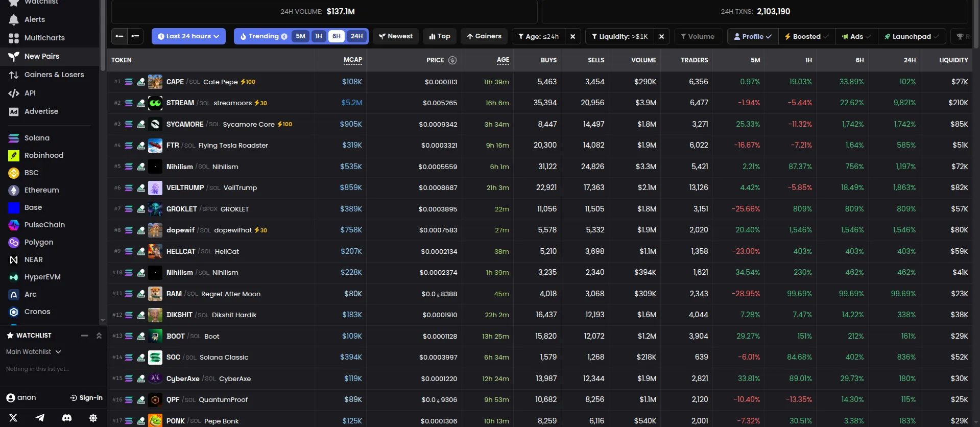Open Gainers & Losers page

pos(50,75)
